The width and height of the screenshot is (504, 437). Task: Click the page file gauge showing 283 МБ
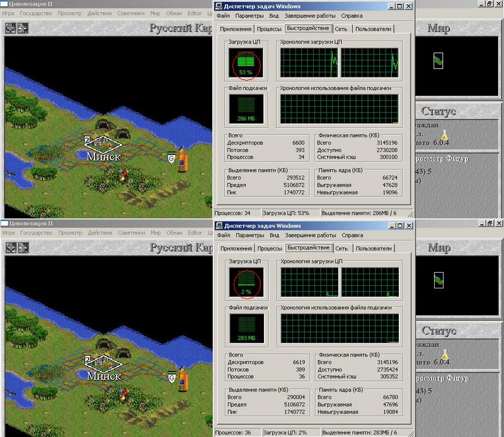246,329
